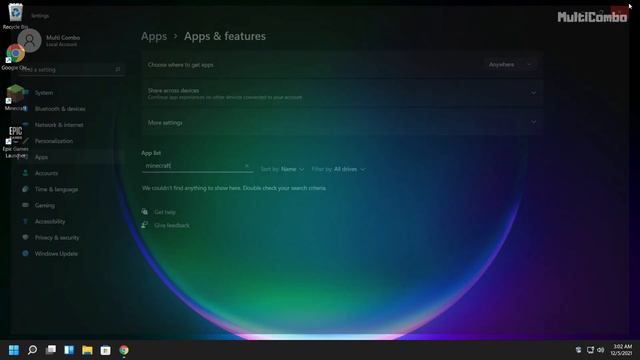Open Filter by All drives dropdown
The height and width of the screenshot is (360, 640).
point(338,169)
